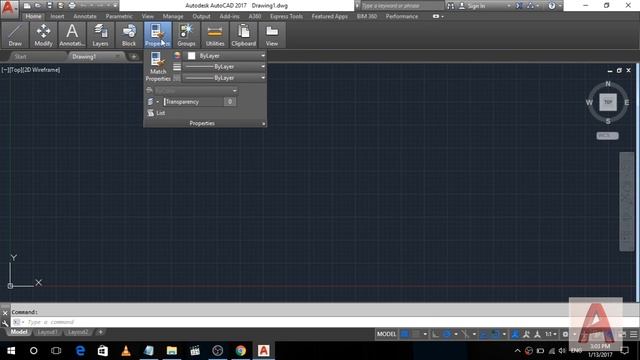Click the object color wheel icon
Viewport: 640px width, 360px height.
177,56
